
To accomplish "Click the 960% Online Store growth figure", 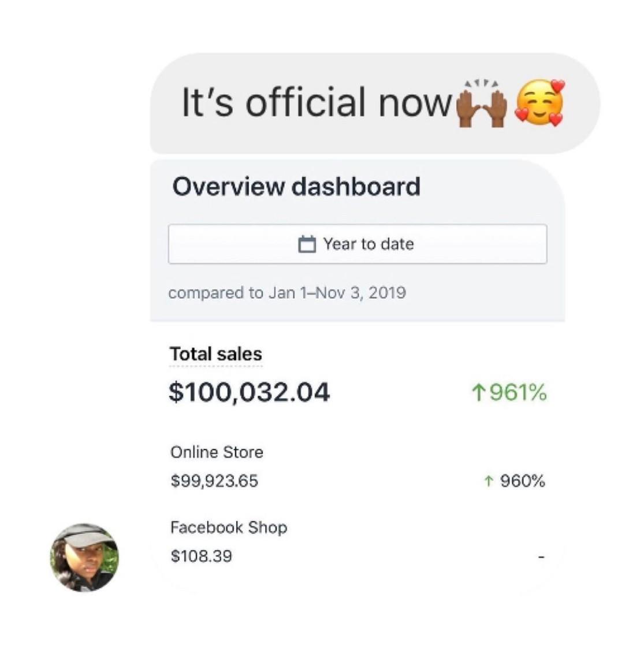I will point(522,481).
